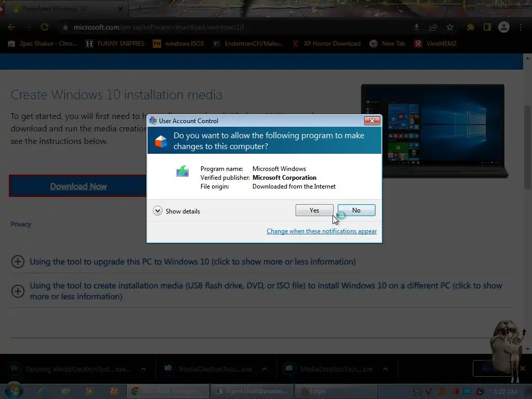Open '2pac Shakur - Chro...' bookmark
This screenshot has width=532, height=399.
(43, 44)
